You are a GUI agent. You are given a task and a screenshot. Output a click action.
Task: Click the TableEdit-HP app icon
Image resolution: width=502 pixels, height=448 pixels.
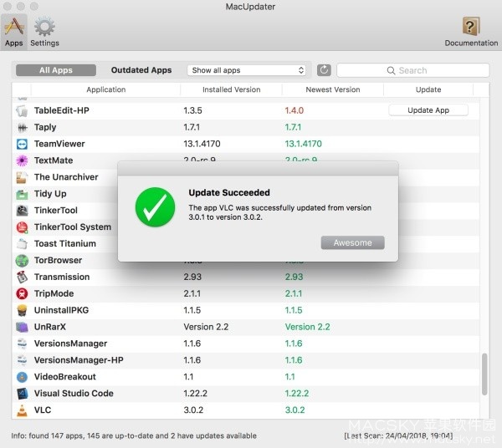[x=22, y=110]
